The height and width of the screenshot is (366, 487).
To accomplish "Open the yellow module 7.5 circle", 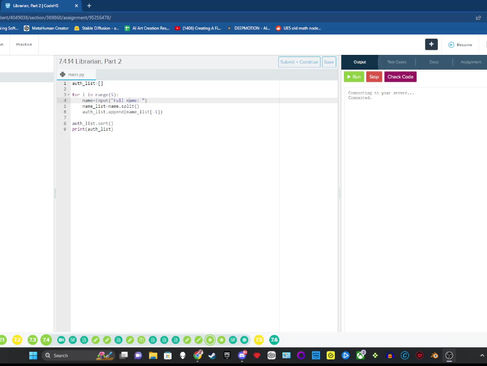I will pos(259,340).
